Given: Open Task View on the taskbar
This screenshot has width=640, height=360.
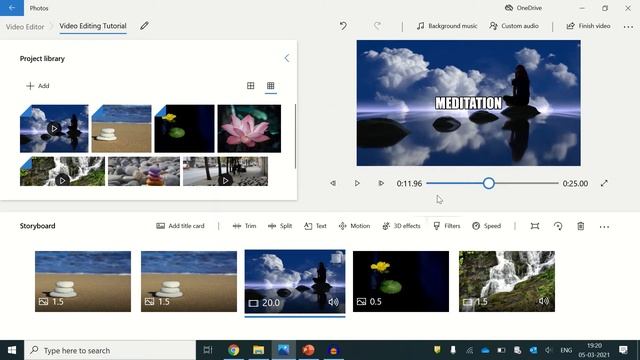Looking at the screenshot, I should click(x=208, y=350).
